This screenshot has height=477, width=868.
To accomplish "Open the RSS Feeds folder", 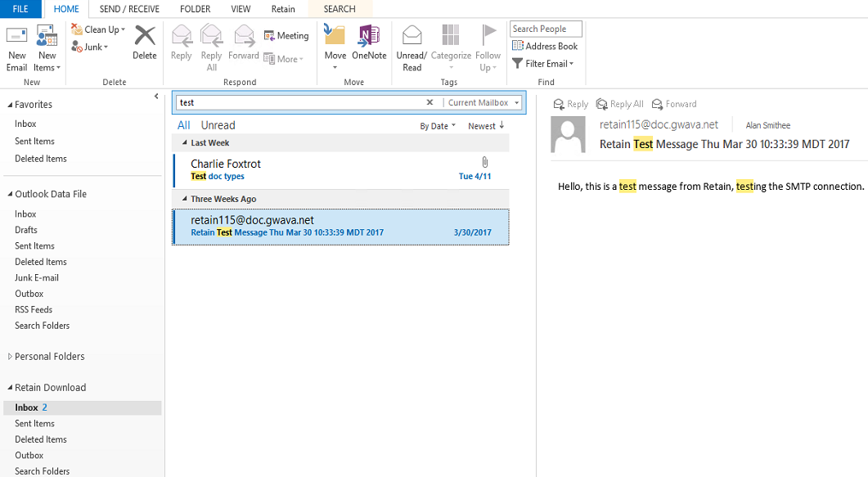I will tap(34, 310).
